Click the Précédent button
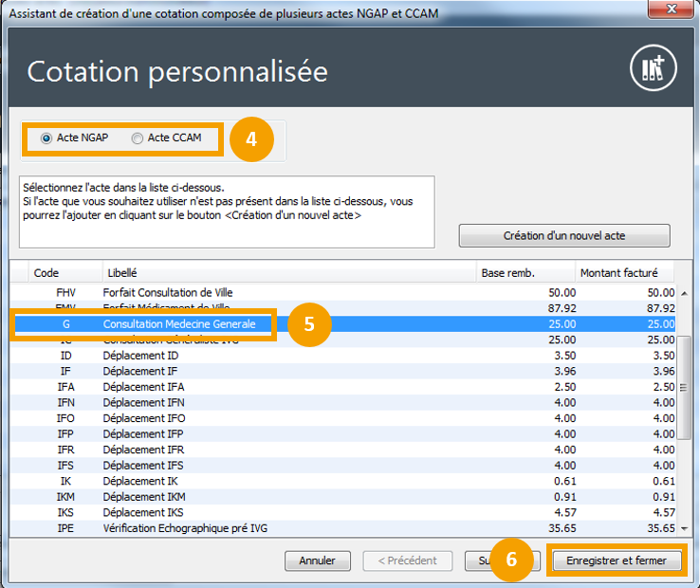This screenshot has width=700, height=588. [408, 560]
